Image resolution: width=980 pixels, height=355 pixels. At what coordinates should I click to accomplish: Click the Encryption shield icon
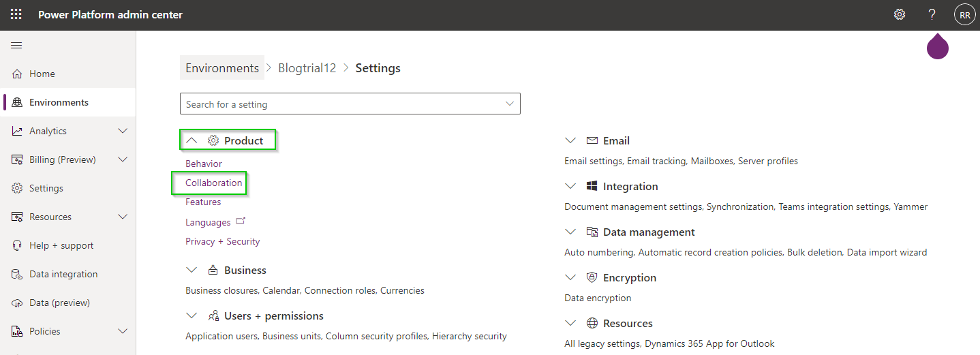[592, 277]
